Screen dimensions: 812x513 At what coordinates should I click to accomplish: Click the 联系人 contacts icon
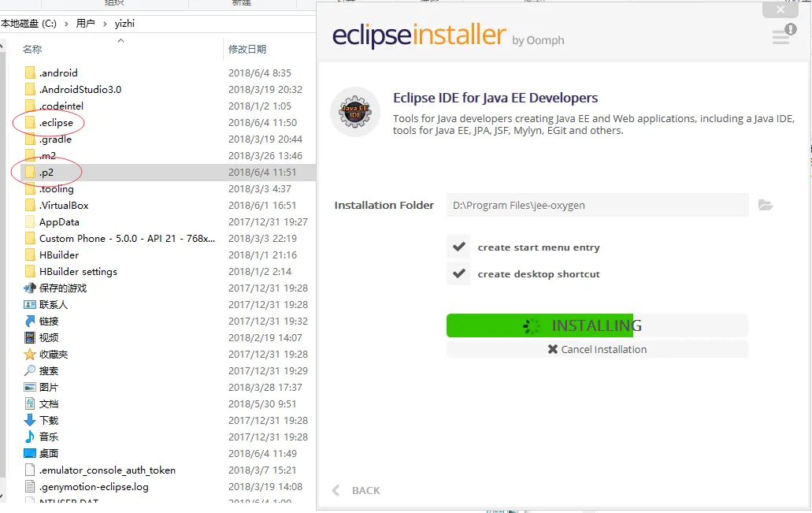pyautogui.click(x=30, y=305)
